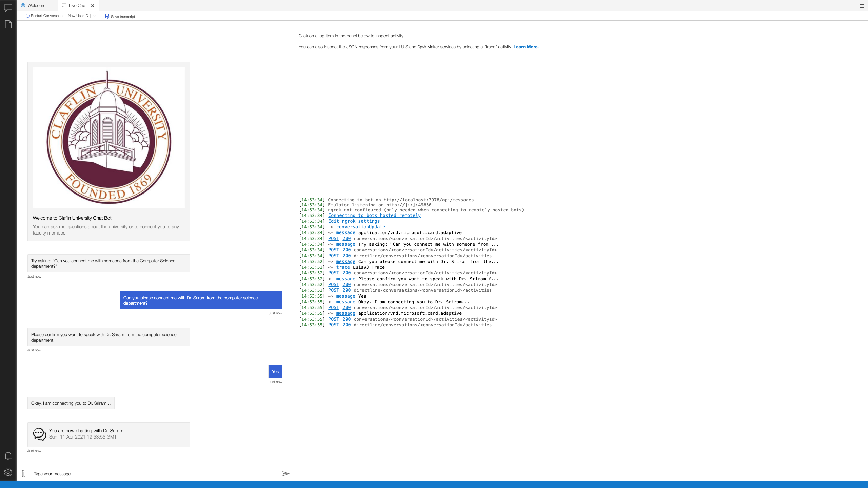Expand the ngrok settings link
The width and height of the screenshot is (868, 488).
tap(354, 221)
